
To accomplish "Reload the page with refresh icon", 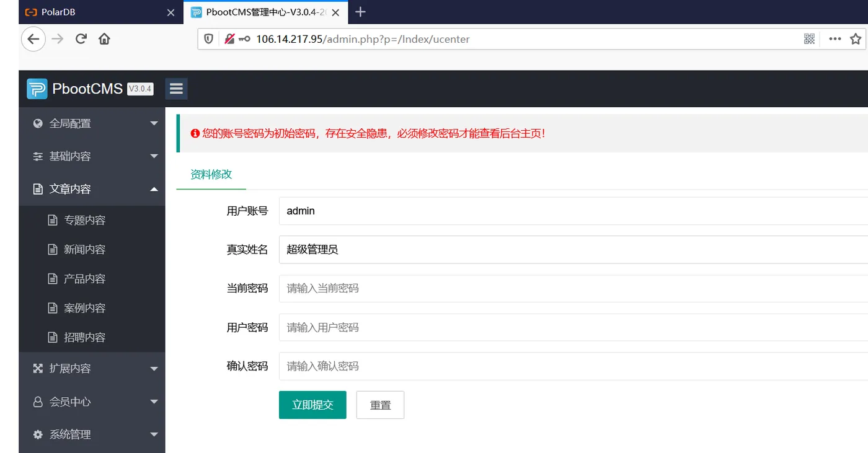I will pyautogui.click(x=81, y=39).
